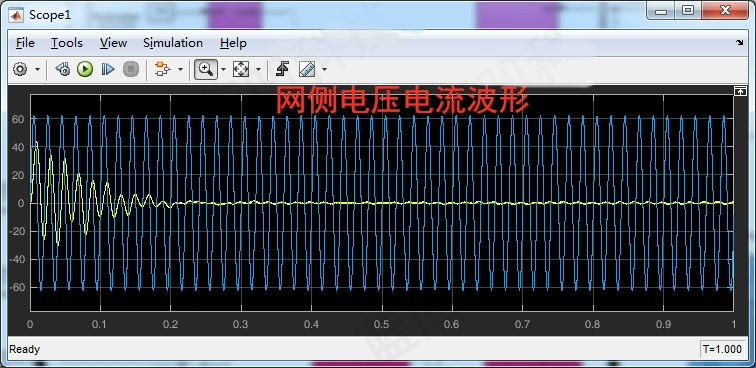
Task: Click the 60 label on the y-axis
Action: pyautogui.click(x=18, y=119)
